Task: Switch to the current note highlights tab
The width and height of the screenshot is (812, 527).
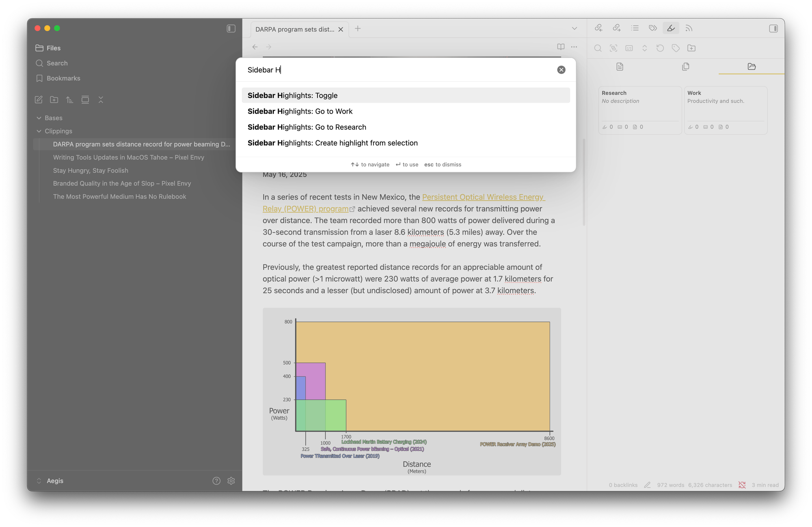Action: pyautogui.click(x=620, y=67)
